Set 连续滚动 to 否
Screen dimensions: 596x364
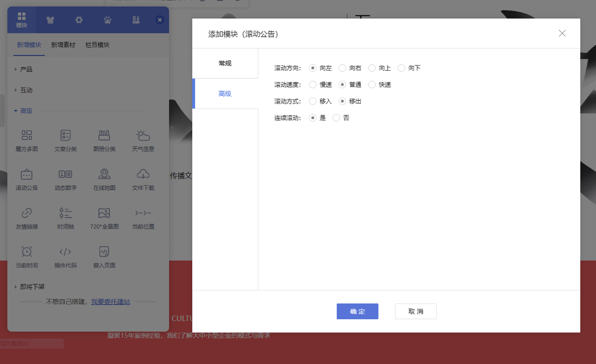click(336, 118)
